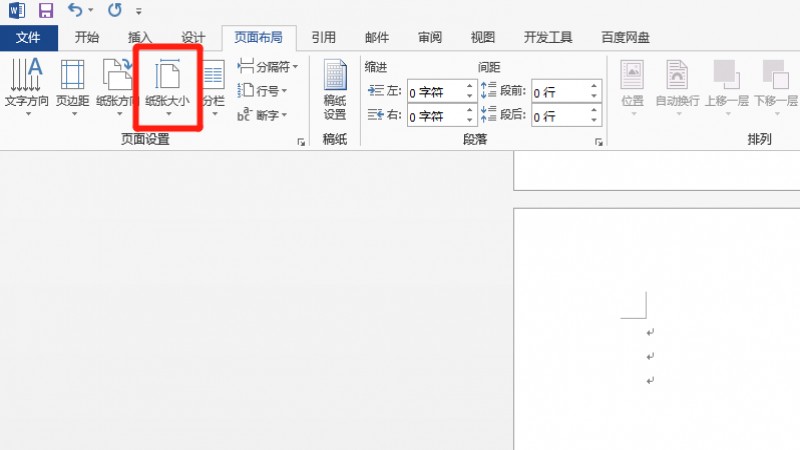Open the 稿纸设置 manuscript paper settings

[335, 90]
